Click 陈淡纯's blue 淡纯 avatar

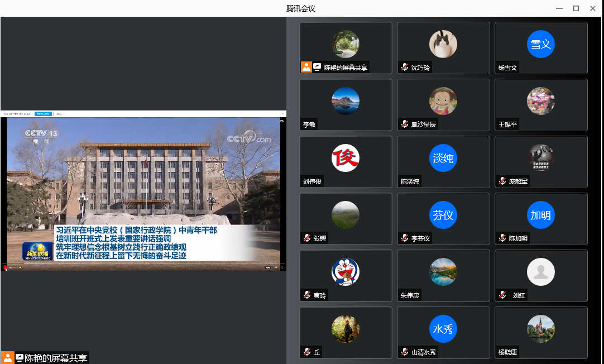click(443, 158)
